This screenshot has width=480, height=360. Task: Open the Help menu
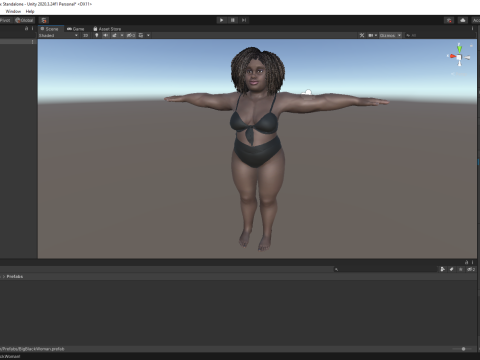point(30,11)
